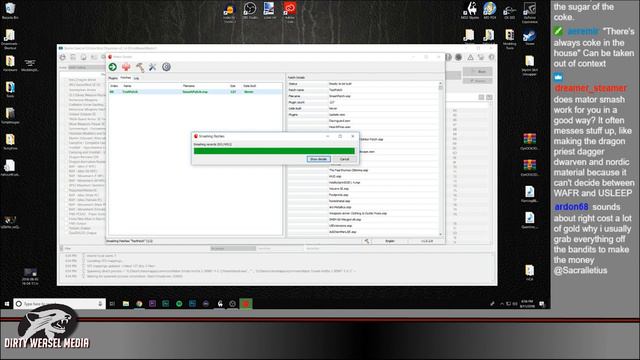Click the English language label in status bar
The height and width of the screenshot is (360, 640).
(x=390, y=241)
